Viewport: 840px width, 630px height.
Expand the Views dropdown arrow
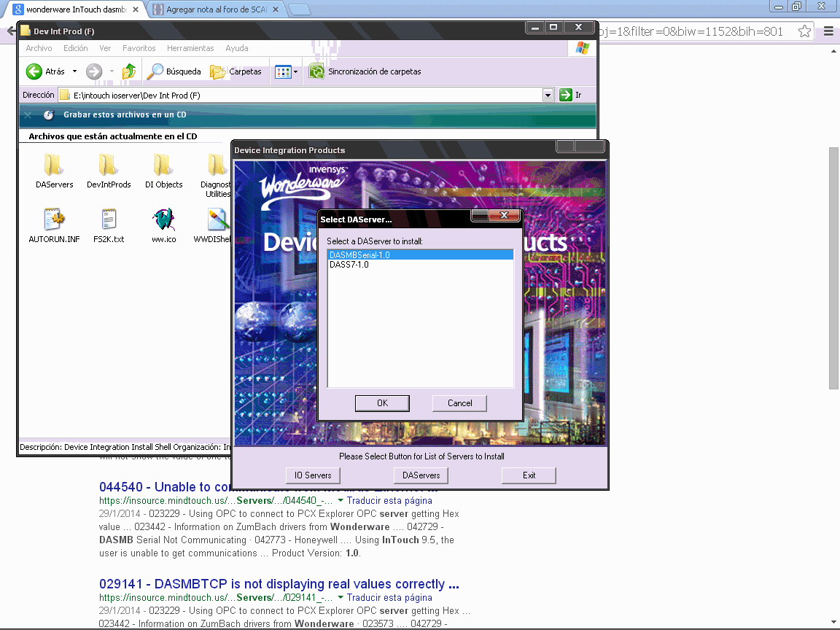(x=295, y=71)
